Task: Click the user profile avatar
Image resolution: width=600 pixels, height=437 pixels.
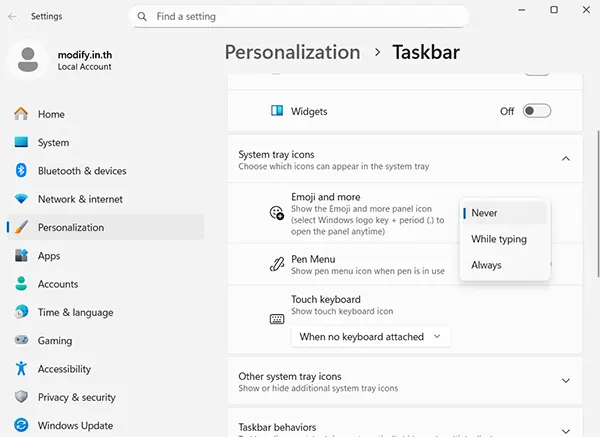Action: 28,59
